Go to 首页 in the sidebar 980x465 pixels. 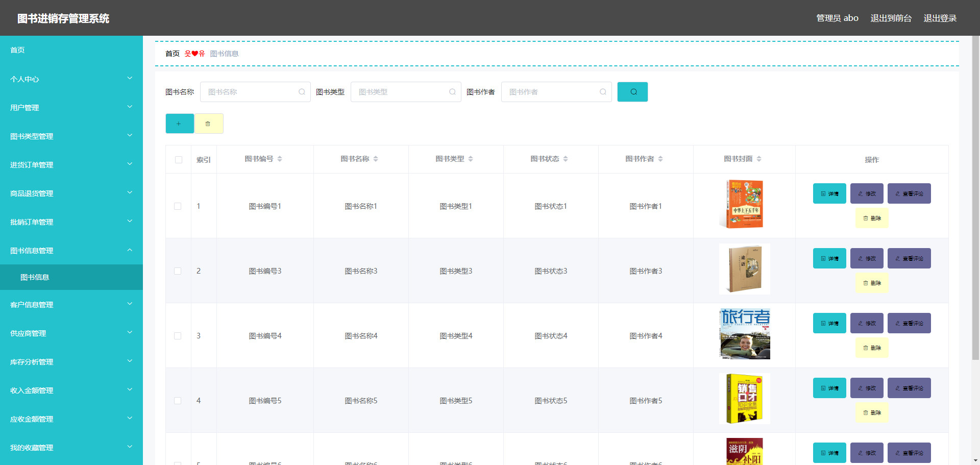click(71, 50)
